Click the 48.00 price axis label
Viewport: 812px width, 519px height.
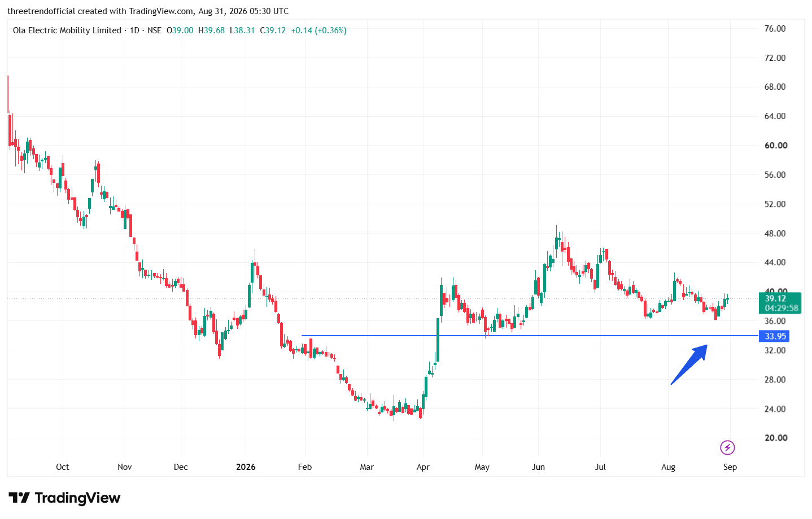[x=775, y=234]
